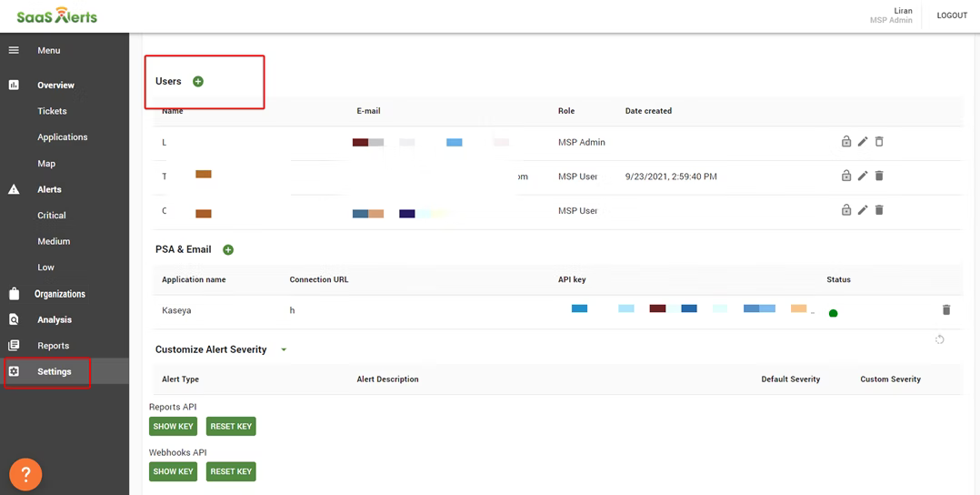
Task: Open Critical alerts page
Action: point(52,216)
